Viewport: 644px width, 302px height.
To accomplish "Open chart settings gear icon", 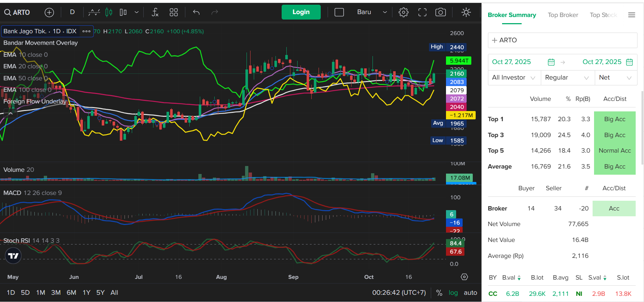I will [x=403, y=13].
